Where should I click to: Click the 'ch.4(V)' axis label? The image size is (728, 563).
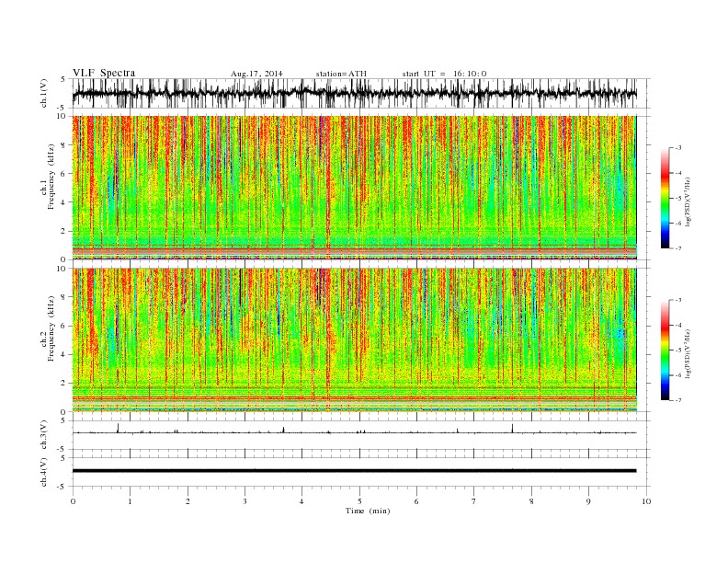click(x=44, y=472)
